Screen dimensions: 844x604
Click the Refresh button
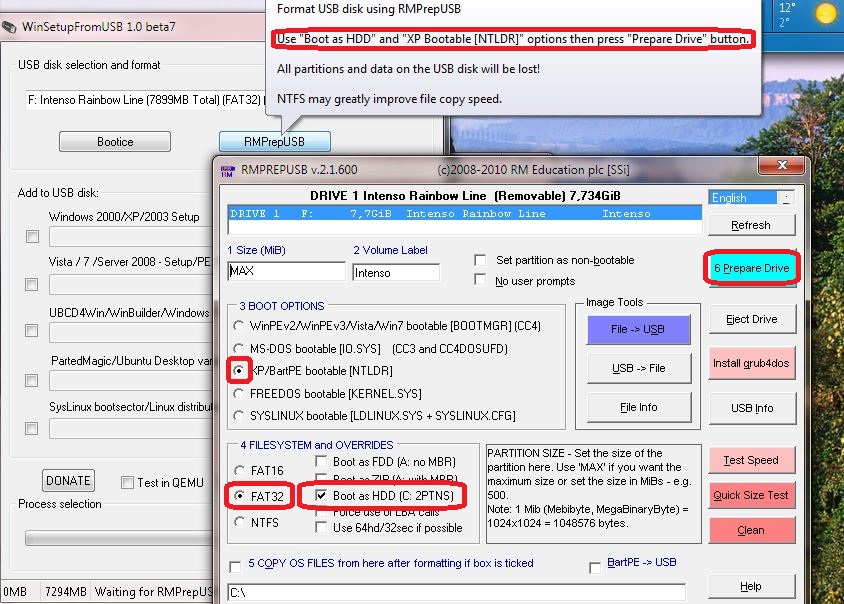(x=751, y=225)
